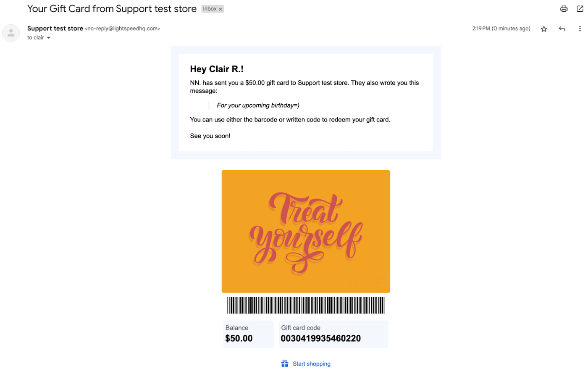
Task: Expand recipient details next to "to clair"
Action: (49, 38)
